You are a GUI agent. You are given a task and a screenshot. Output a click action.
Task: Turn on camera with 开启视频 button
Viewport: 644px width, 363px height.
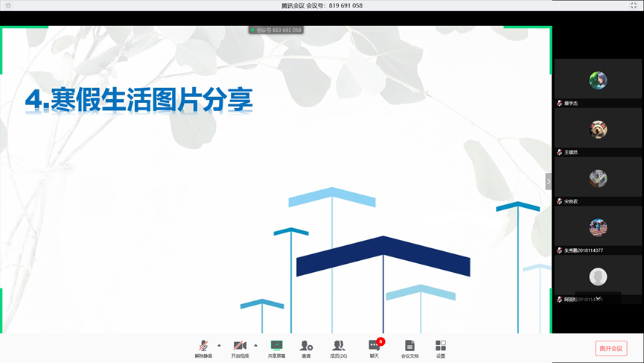(x=240, y=349)
